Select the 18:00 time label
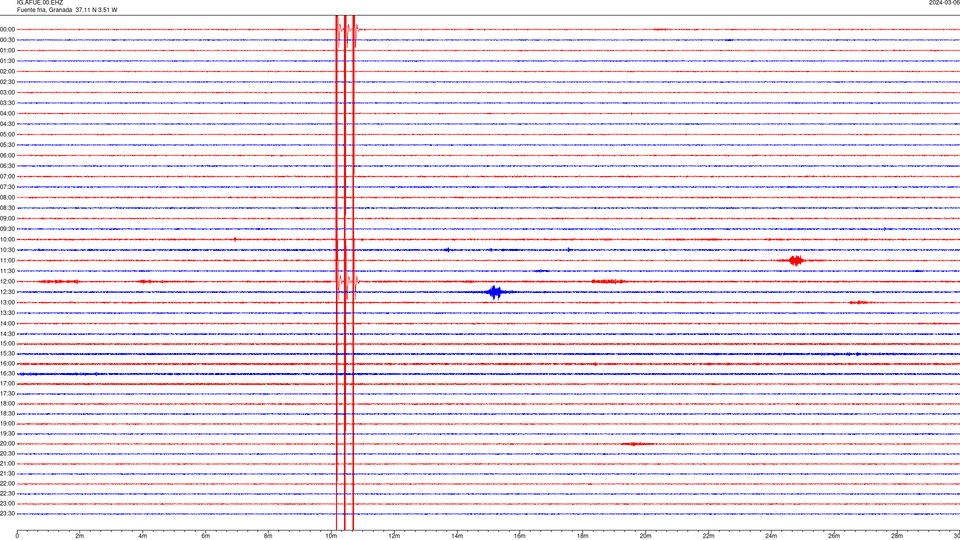Viewport: 960px width, 540px height. [x=7, y=403]
